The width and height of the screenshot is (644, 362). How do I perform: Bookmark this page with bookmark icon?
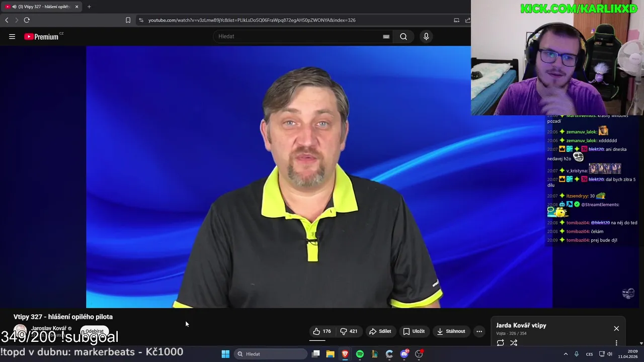tap(128, 20)
